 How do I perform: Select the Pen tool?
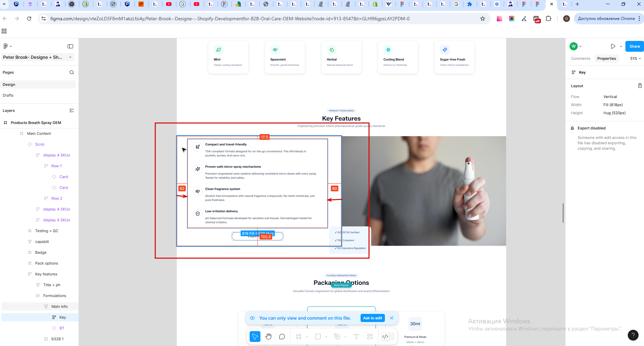coord(337,337)
